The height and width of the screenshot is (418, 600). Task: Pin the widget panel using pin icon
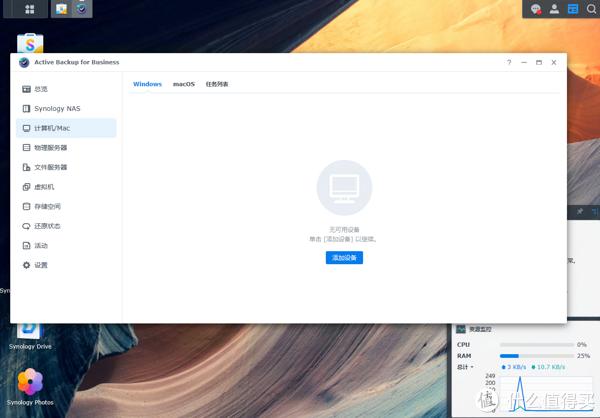pyautogui.click(x=580, y=211)
